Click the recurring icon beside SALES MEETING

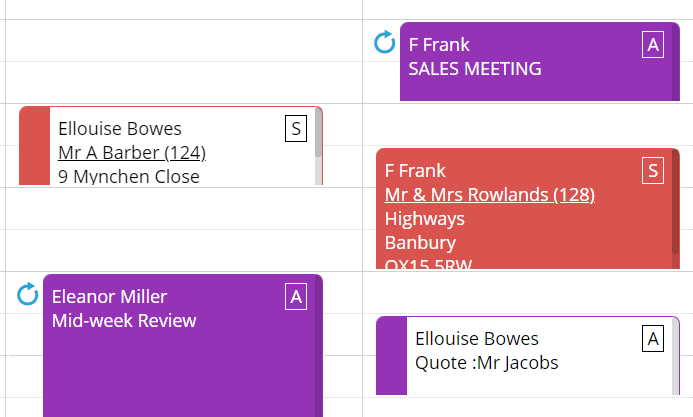(x=385, y=42)
